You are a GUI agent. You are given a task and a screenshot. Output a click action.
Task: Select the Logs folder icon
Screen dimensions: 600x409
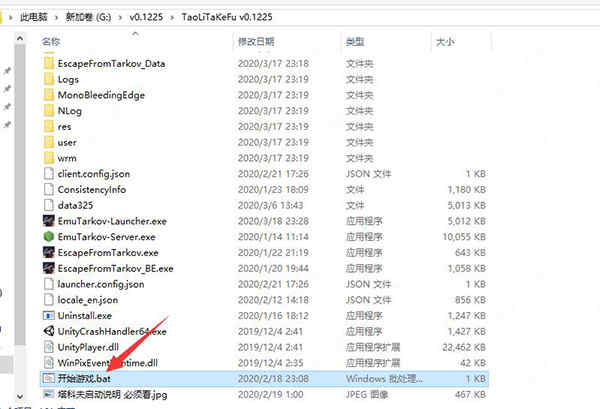click(49, 79)
